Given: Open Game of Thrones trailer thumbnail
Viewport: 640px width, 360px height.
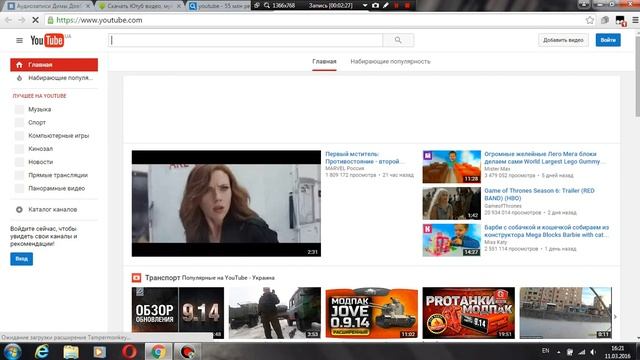Looking at the screenshot, I should coord(451,203).
